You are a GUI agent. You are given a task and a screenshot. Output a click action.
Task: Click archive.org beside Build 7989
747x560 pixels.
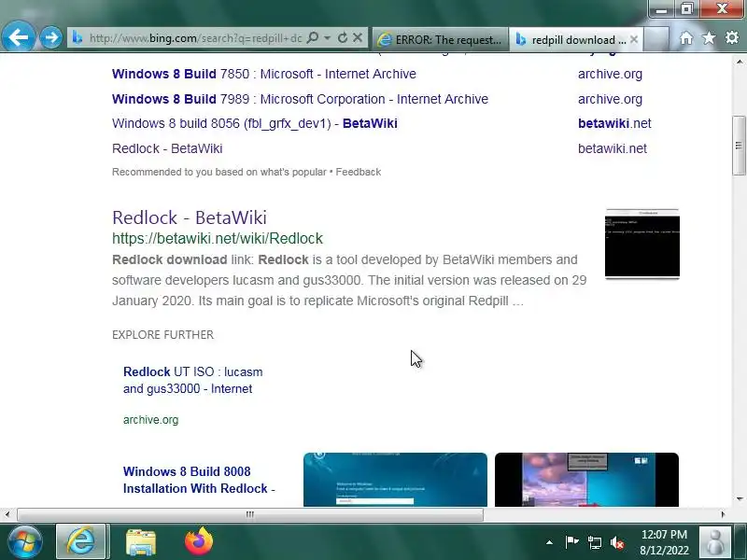click(x=610, y=99)
